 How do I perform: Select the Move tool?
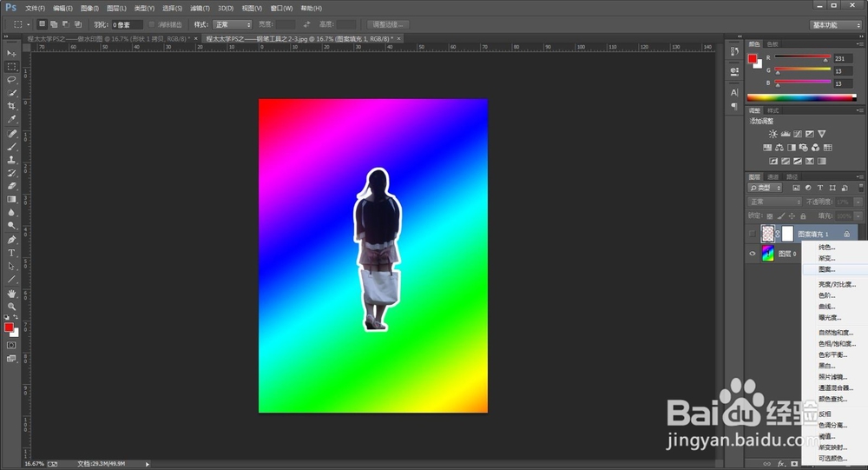coord(12,54)
